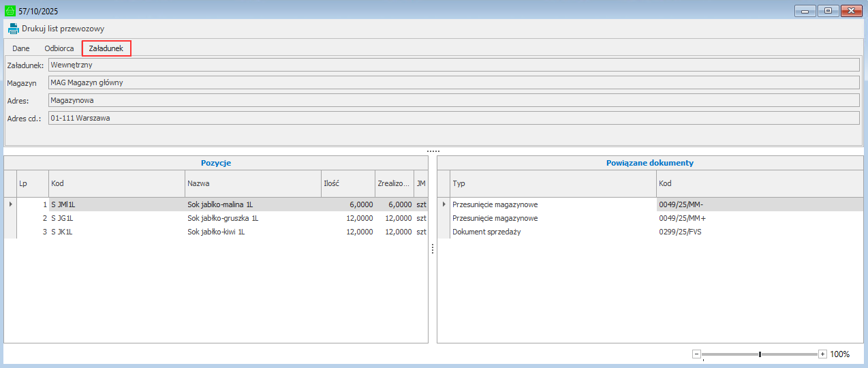Switch to the Dane tab
Image resolution: width=868 pixels, height=368 pixels.
point(21,48)
